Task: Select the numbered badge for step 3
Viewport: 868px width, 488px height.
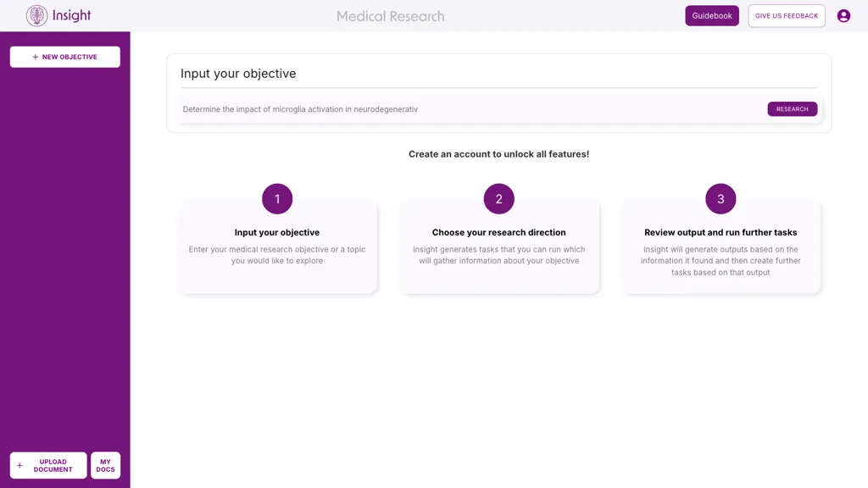Action: pos(721,198)
